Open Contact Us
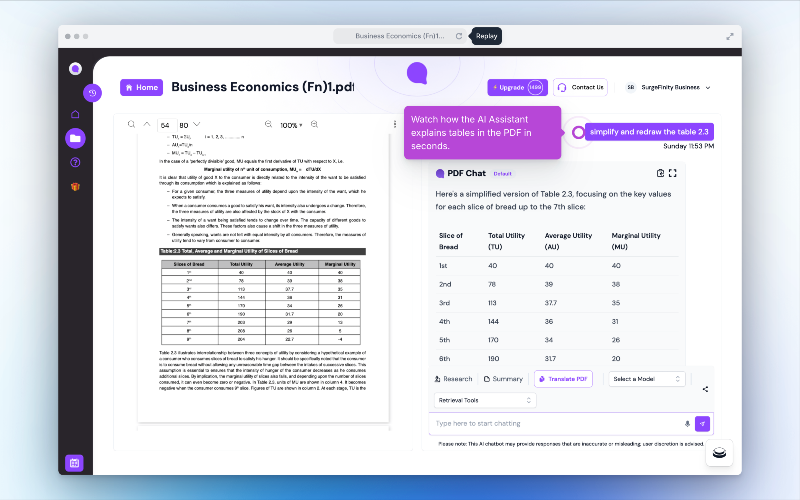The height and width of the screenshot is (500, 800). [x=580, y=87]
